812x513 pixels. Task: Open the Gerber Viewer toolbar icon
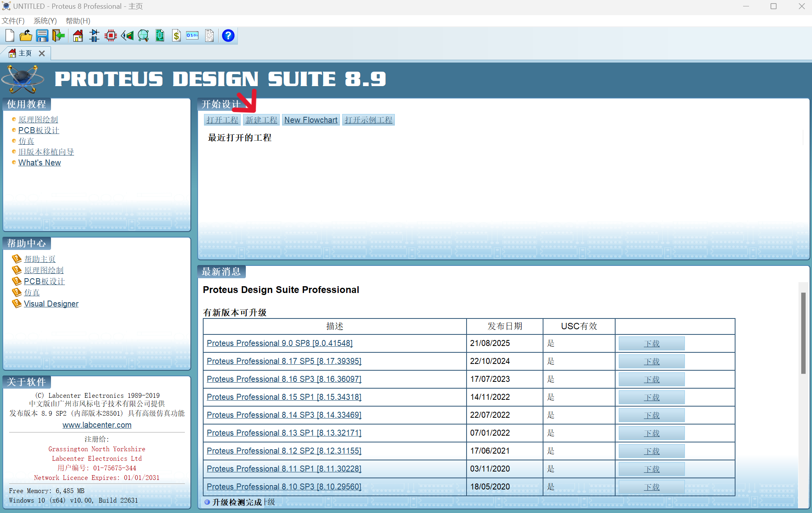[x=143, y=36]
